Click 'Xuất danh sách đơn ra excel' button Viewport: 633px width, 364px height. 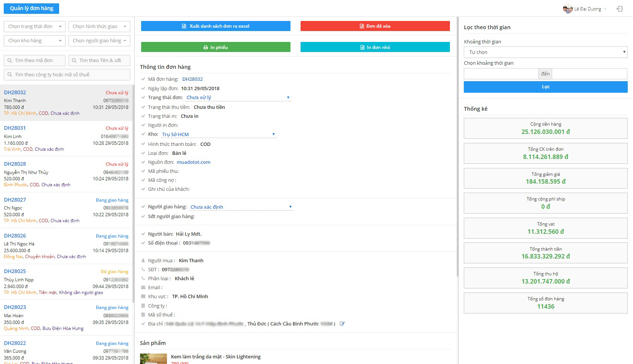pyautogui.click(x=216, y=26)
